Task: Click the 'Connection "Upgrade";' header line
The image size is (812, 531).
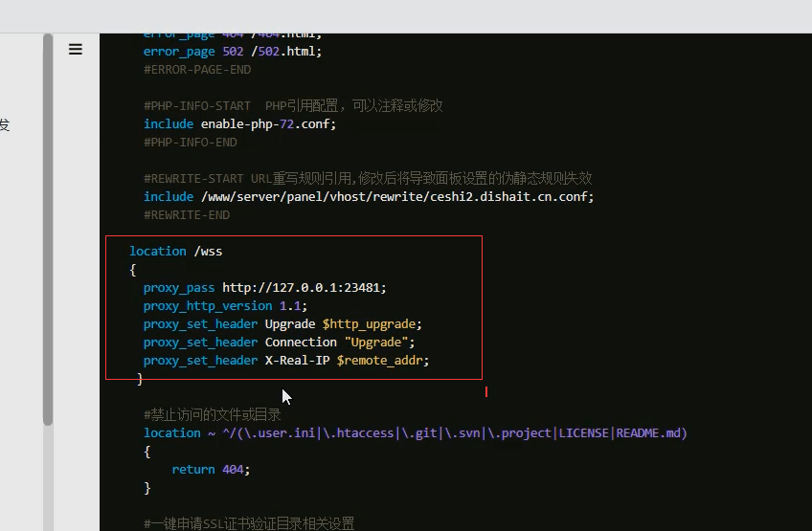Action: pyautogui.click(x=280, y=343)
